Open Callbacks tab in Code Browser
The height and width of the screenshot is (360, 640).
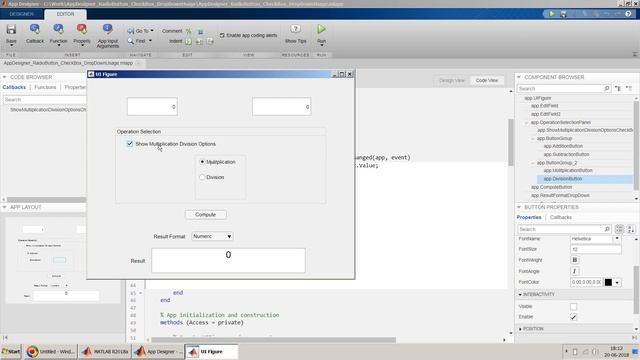pos(14,87)
